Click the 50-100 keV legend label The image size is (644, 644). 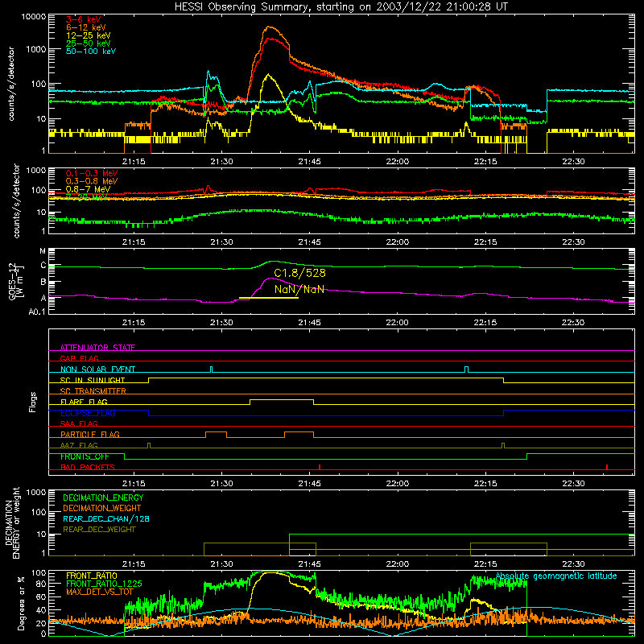[91, 52]
